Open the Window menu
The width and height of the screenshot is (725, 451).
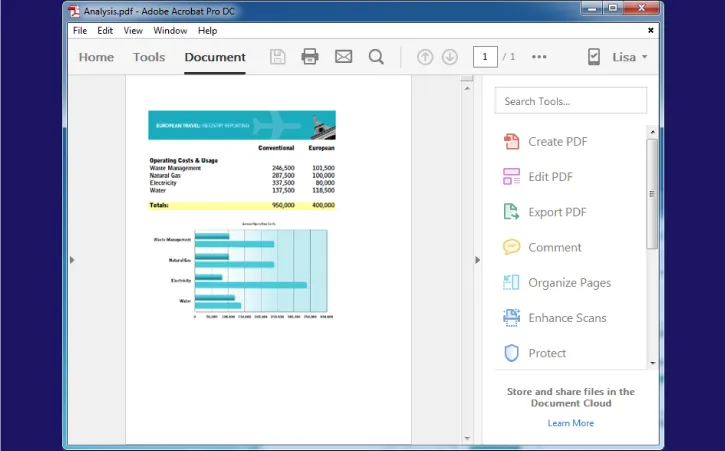click(x=170, y=31)
